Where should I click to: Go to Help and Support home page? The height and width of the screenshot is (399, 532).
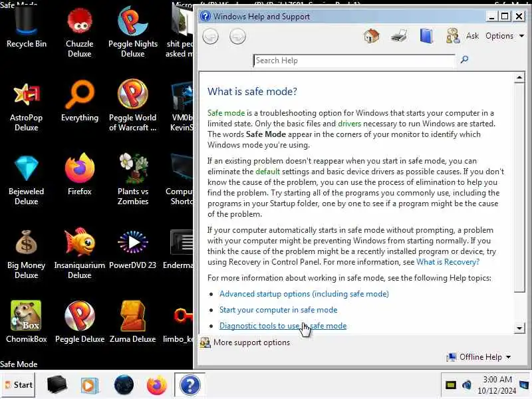372,36
